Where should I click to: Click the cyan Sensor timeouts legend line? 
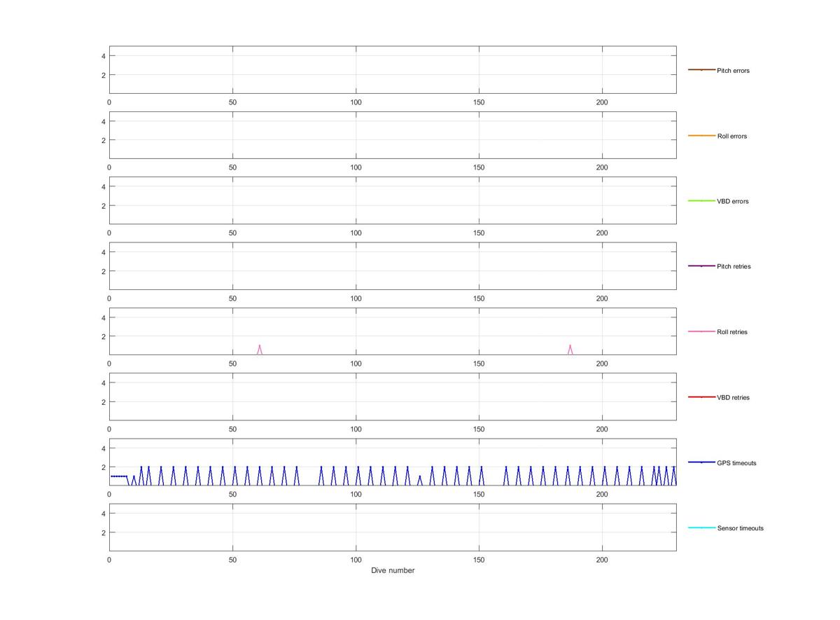(701, 528)
